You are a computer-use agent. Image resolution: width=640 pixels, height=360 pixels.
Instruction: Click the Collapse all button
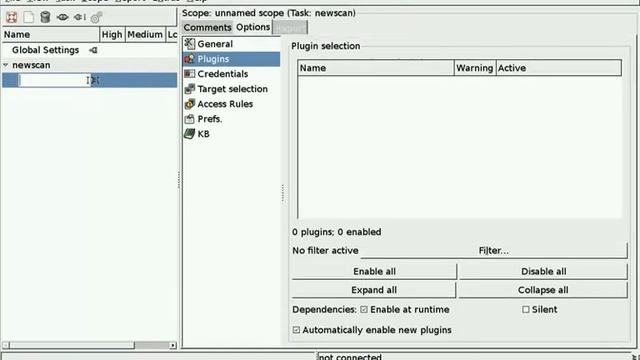pos(543,290)
